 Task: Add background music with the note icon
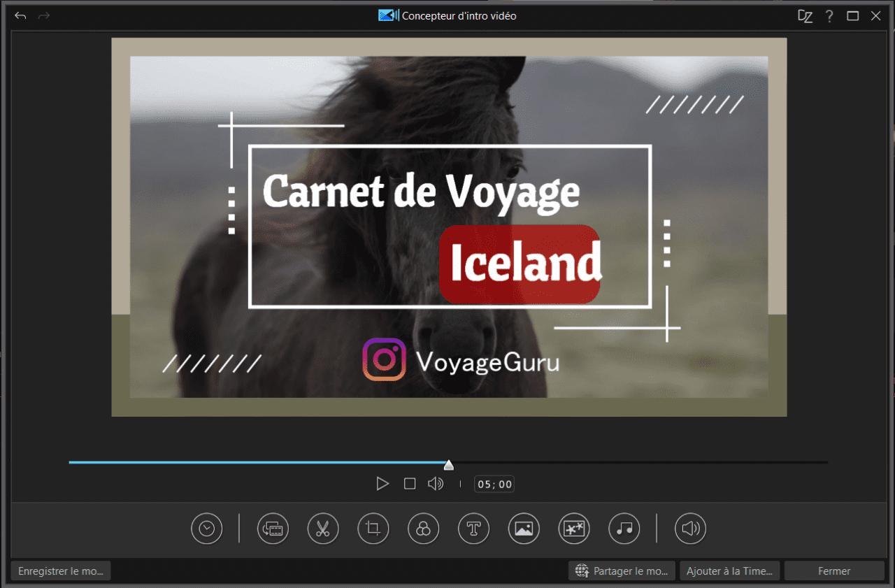pos(624,529)
